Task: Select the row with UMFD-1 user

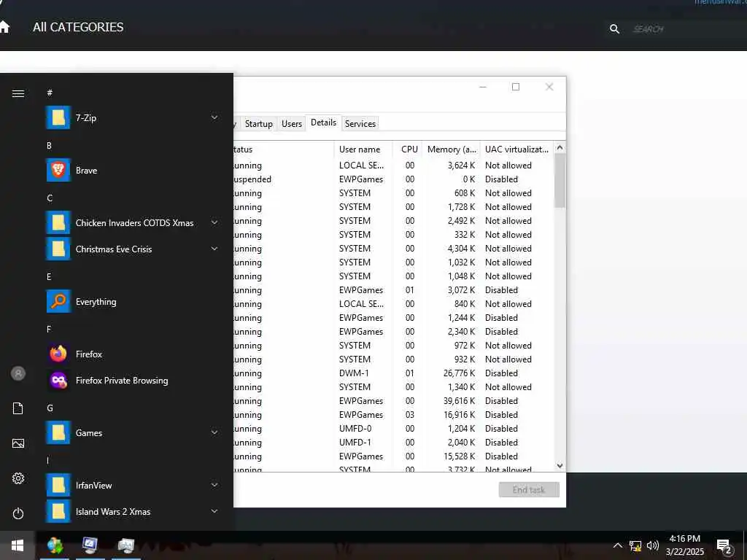Action: [x=393, y=443]
